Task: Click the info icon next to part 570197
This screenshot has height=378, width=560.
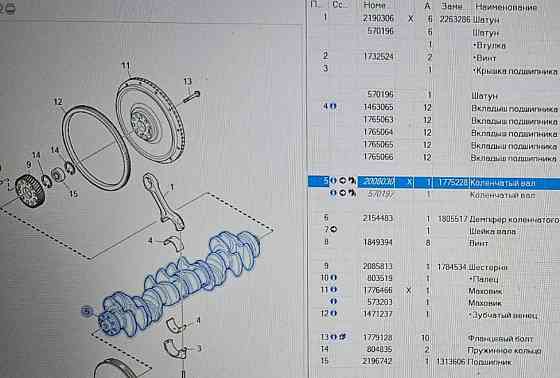Action: (333, 193)
